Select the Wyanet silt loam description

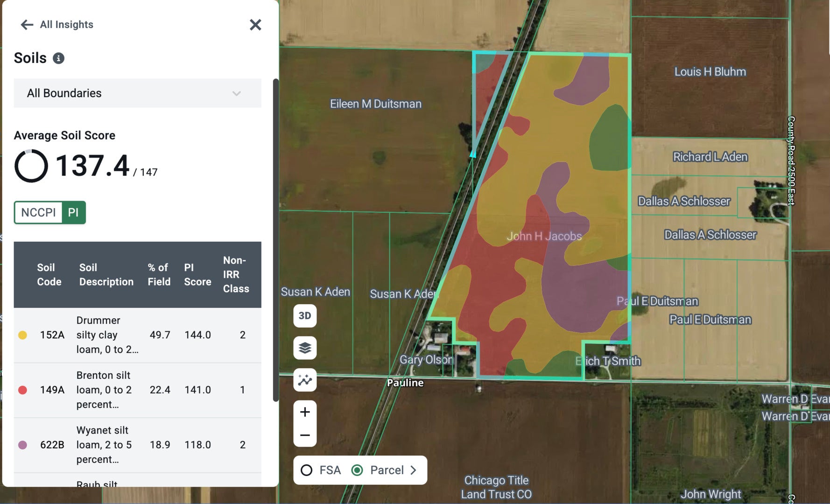click(x=104, y=445)
